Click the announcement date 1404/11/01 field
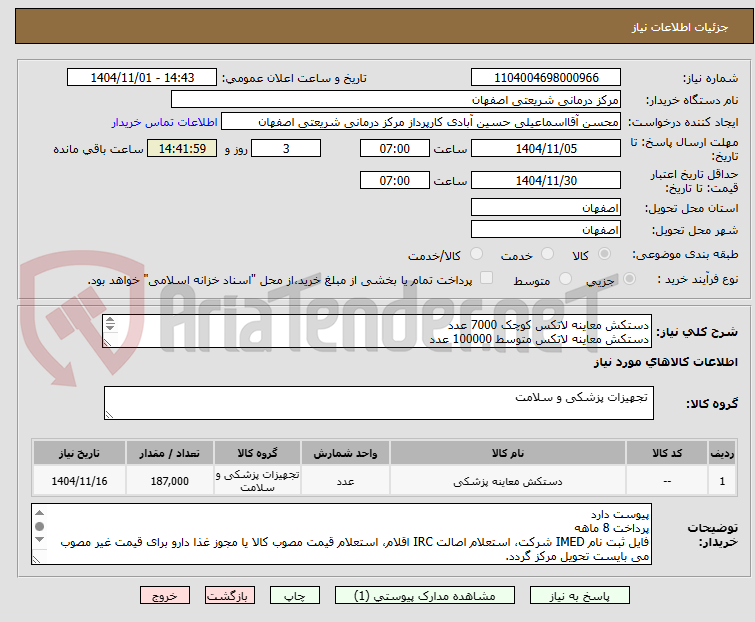The width and height of the screenshot is (755, 622). (142, 78)
